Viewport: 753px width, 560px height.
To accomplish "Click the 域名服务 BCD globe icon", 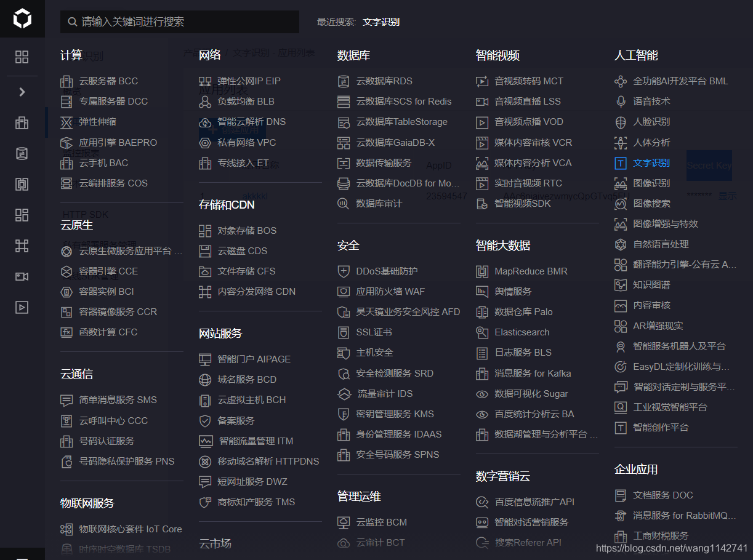I will pyautogui.click(x=206, y=380).
